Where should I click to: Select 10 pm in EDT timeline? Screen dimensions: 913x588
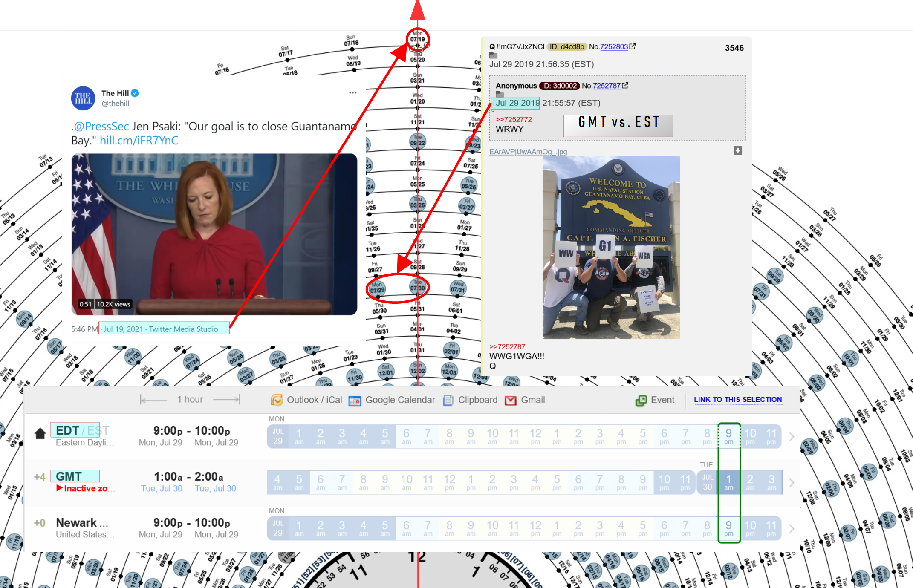[750, 437]
